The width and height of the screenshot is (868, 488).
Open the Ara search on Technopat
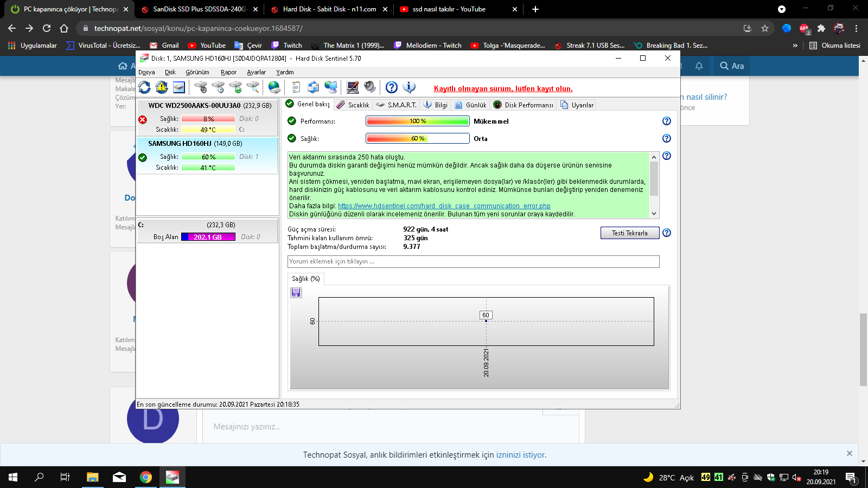tap(732, 66)
